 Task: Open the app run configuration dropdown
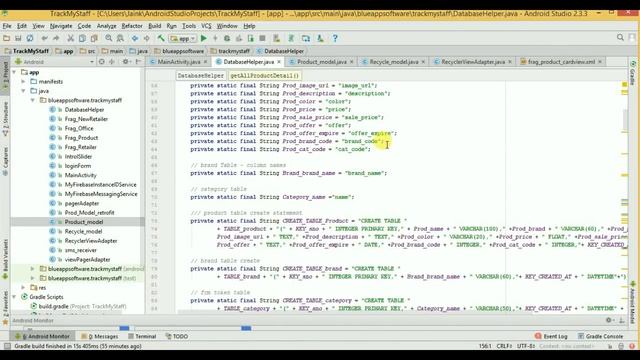(x=183, y=38)
